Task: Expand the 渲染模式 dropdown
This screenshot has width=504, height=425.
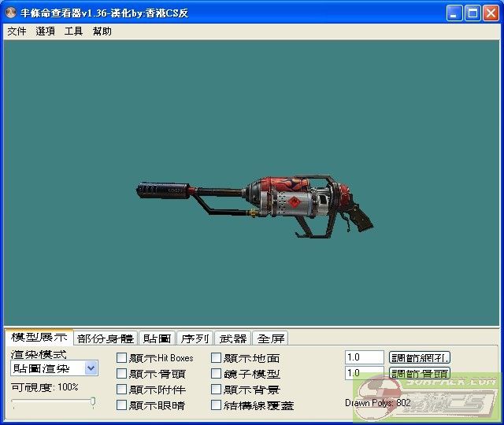Action: pos(91,368)
